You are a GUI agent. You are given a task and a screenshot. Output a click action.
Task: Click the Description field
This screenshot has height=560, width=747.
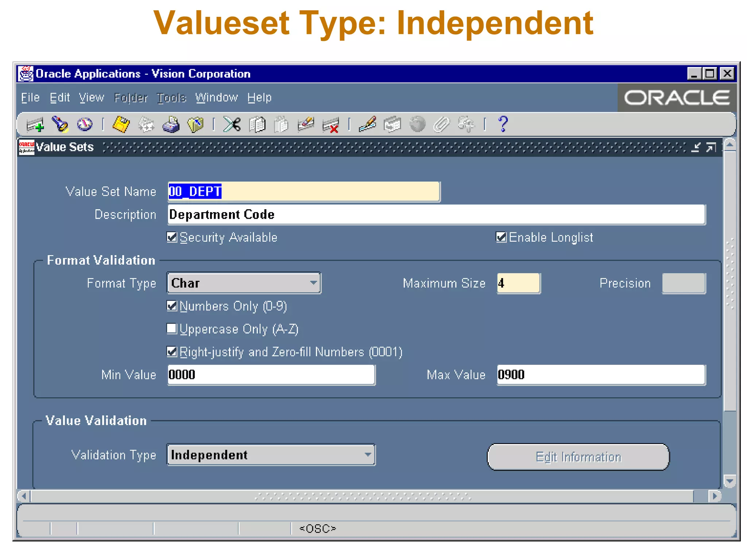point(437,214)
